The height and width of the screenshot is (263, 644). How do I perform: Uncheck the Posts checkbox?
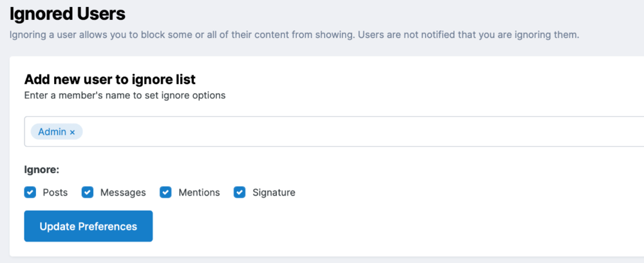pyautogui.click(x=30, y=192)
